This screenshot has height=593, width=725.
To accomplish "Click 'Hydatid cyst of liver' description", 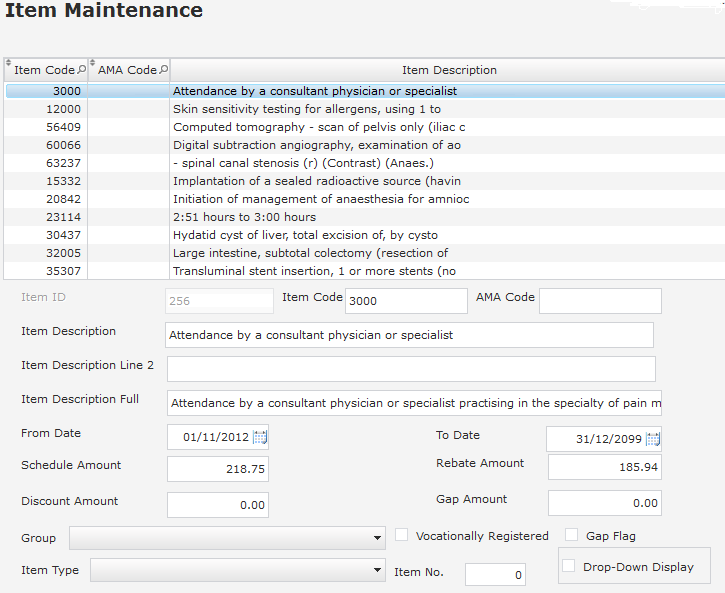I will 305,235.
